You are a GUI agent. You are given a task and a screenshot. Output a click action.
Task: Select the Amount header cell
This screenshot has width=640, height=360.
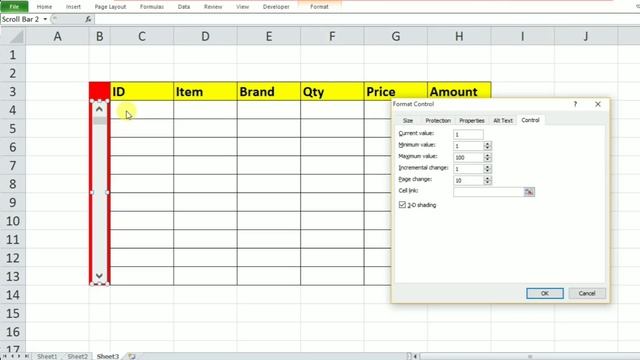pyautogui.click(x=459, y=91)
